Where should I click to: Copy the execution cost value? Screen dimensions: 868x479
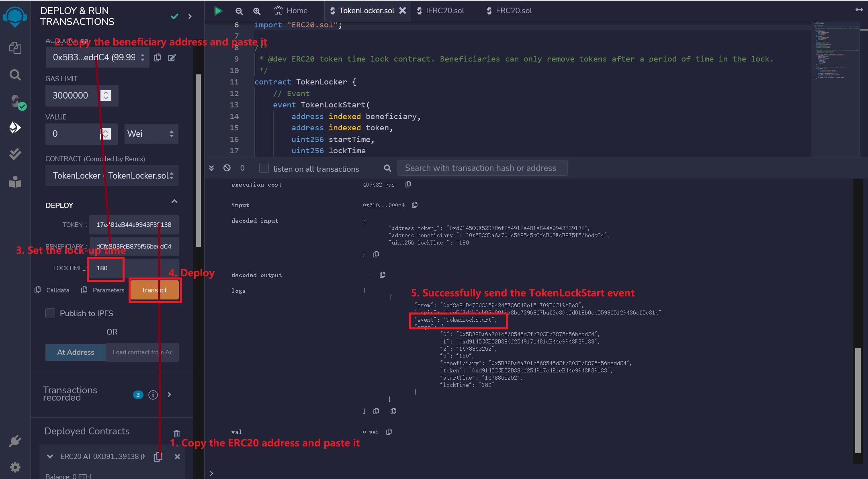pos(408,185)
